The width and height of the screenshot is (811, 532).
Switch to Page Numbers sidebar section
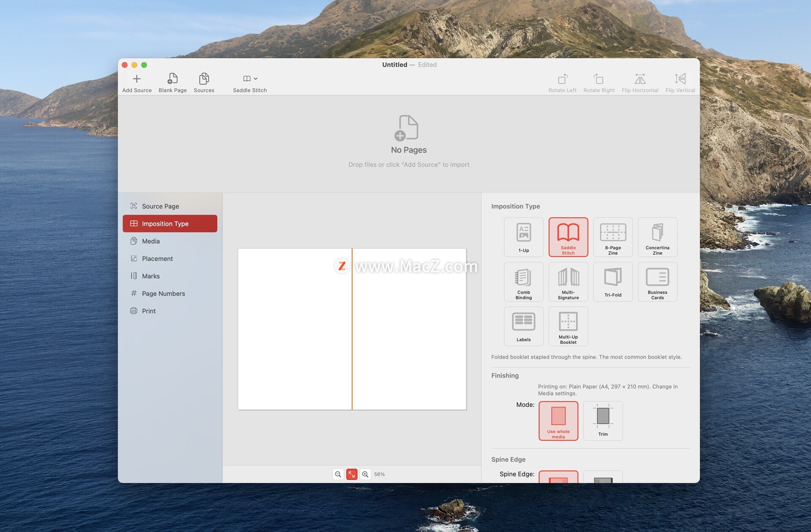click(163, 293)
